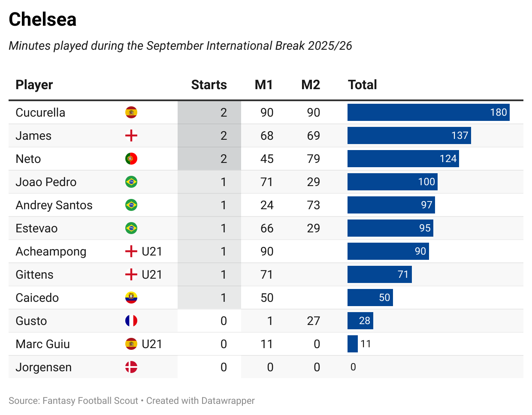Sort by the Starts column header
This screenshot has height=415, width=532.
point(209,85)
